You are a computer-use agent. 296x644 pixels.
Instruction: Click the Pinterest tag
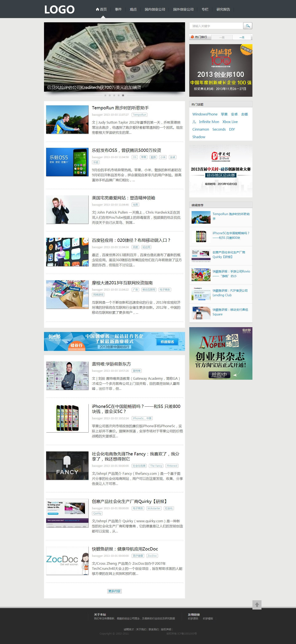(172, 466)
